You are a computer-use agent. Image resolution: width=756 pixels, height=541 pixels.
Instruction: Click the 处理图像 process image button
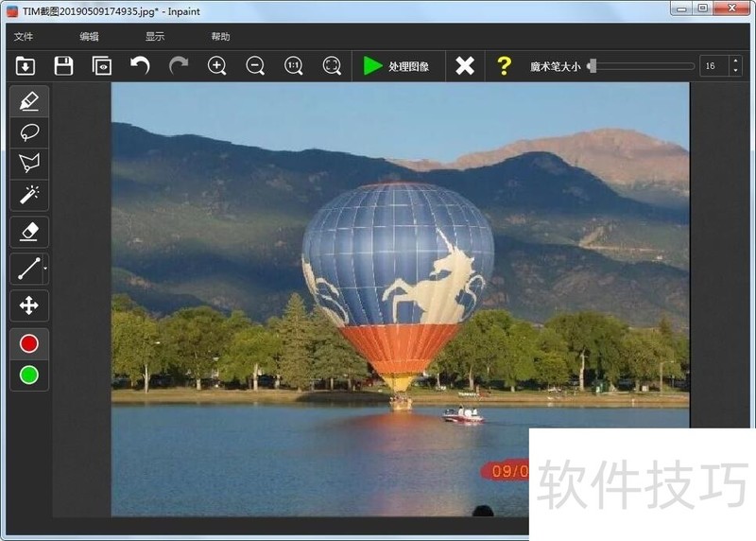(397, 66)
